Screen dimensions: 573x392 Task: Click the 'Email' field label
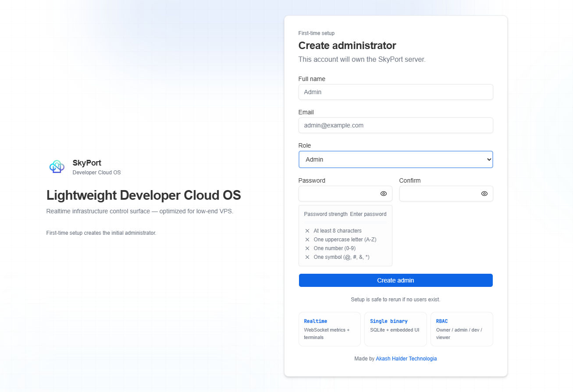pos(306,112)
